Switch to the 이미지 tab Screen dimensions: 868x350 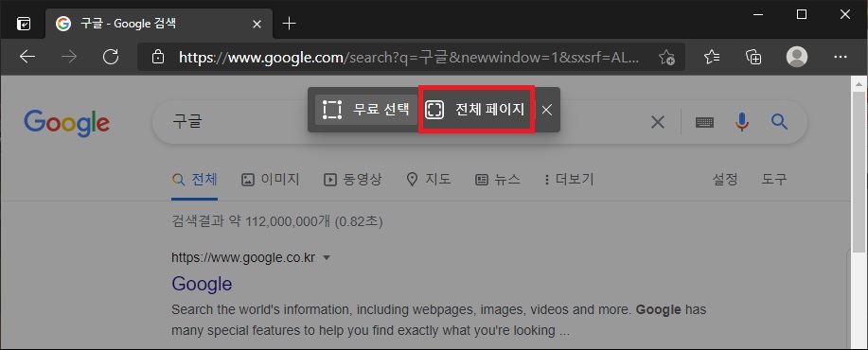pyautogui.click(x=271, y=180)
